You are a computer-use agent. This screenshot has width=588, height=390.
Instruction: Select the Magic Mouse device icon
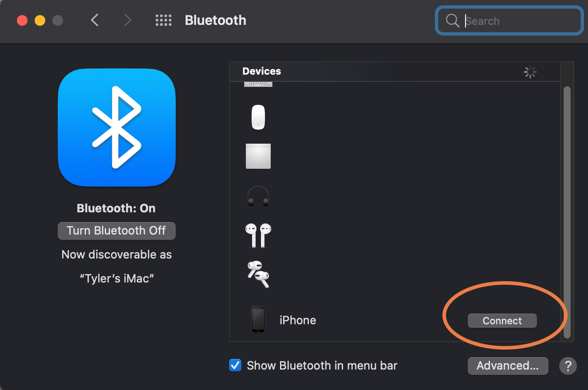258,117
